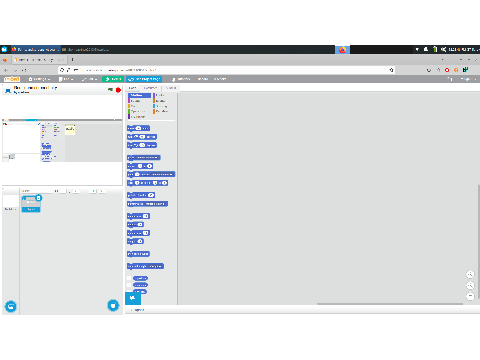Open the last link before the menu's right side
This screenshot has height=360, width=480.
click(220, 79)
